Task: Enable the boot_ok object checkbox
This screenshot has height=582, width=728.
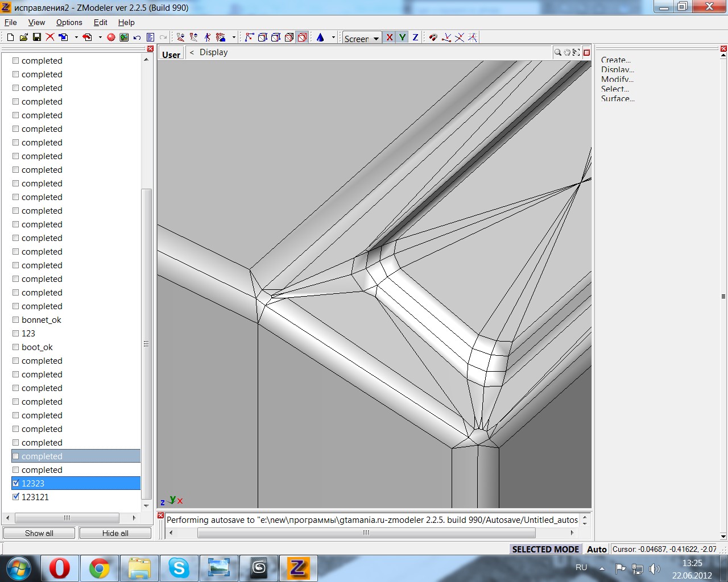Action: [x=16, y=347]
